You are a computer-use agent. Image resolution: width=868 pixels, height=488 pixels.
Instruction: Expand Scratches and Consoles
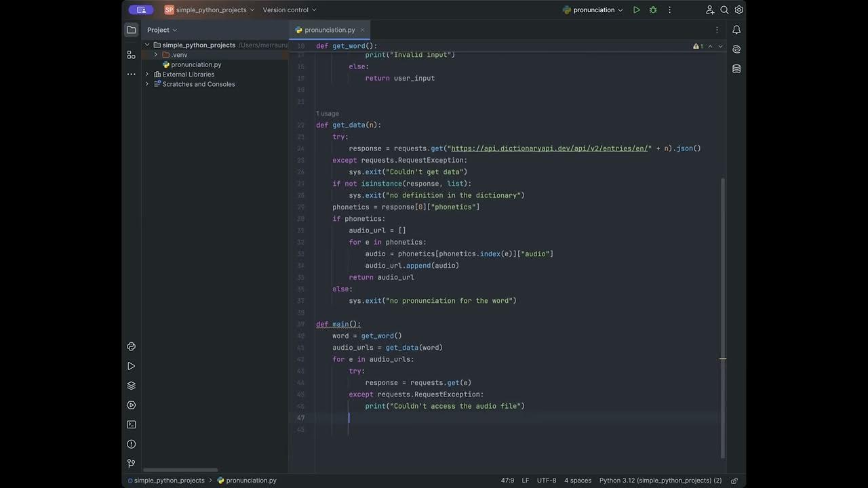[x=147, y=84]
